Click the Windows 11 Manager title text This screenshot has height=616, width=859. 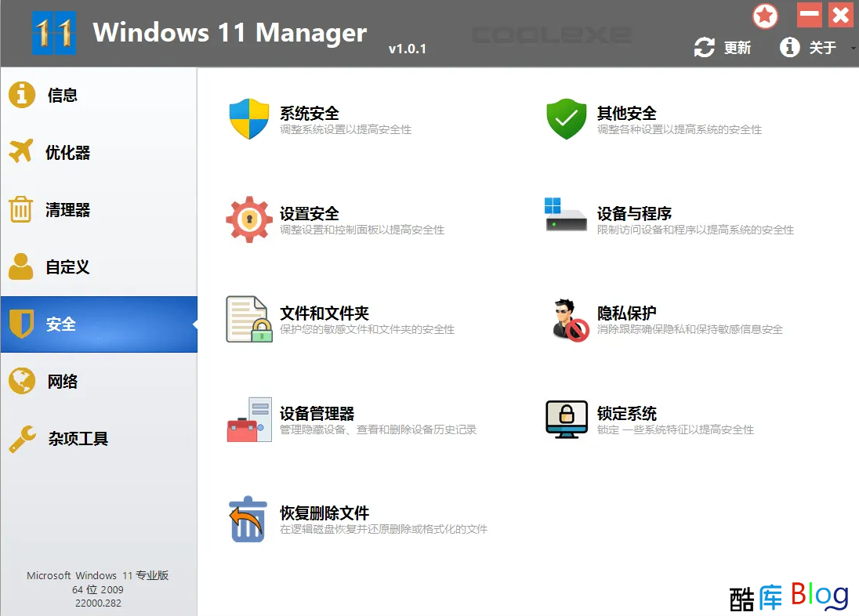click(x=230, y=32)
